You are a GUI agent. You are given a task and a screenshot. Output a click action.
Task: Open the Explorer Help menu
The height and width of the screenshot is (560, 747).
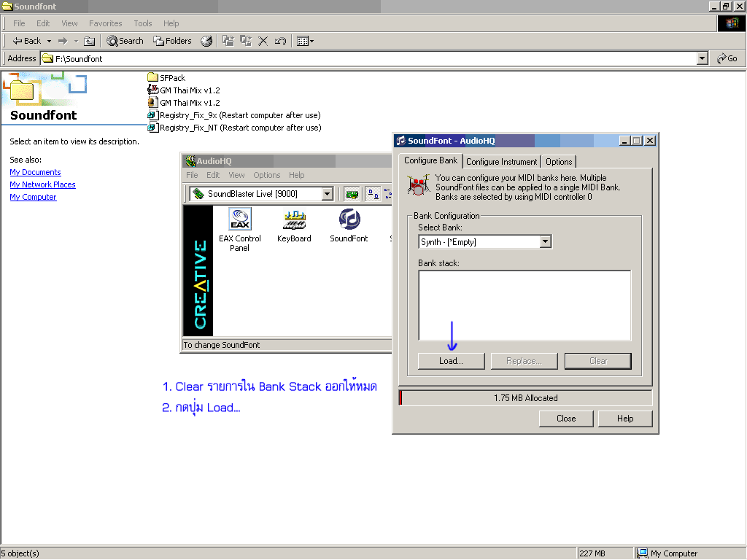(x=171, y=23)
